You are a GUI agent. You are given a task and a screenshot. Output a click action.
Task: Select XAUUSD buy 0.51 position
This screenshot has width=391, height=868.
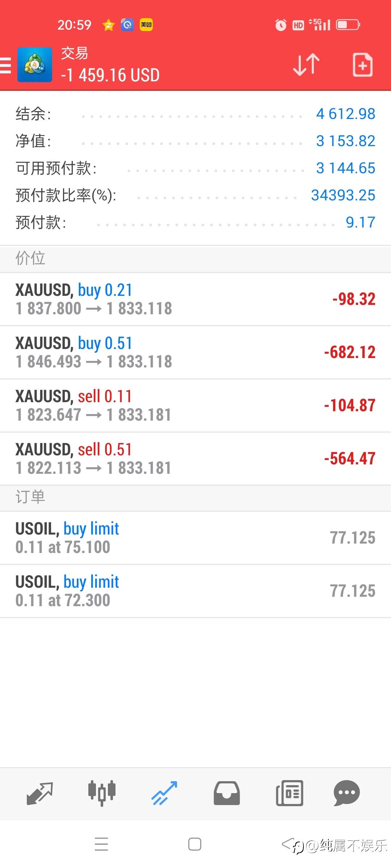click(195, 352)
